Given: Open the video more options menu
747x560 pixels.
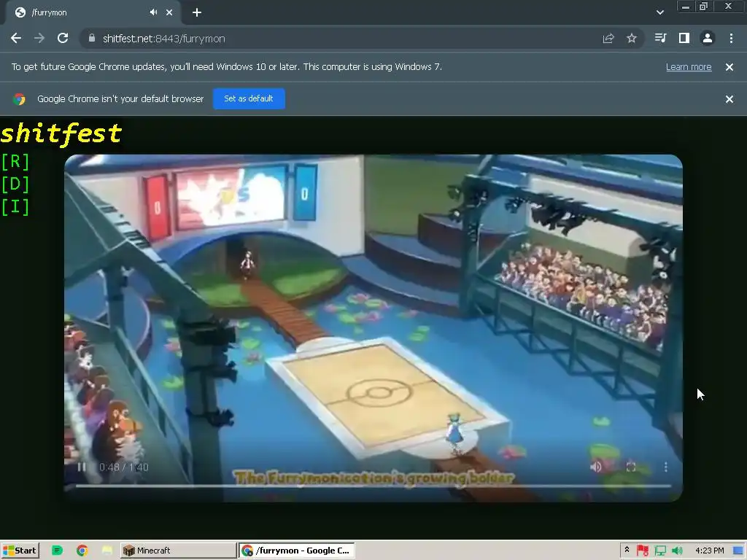Looking at the screenshot, I should [x=665, y=467].
